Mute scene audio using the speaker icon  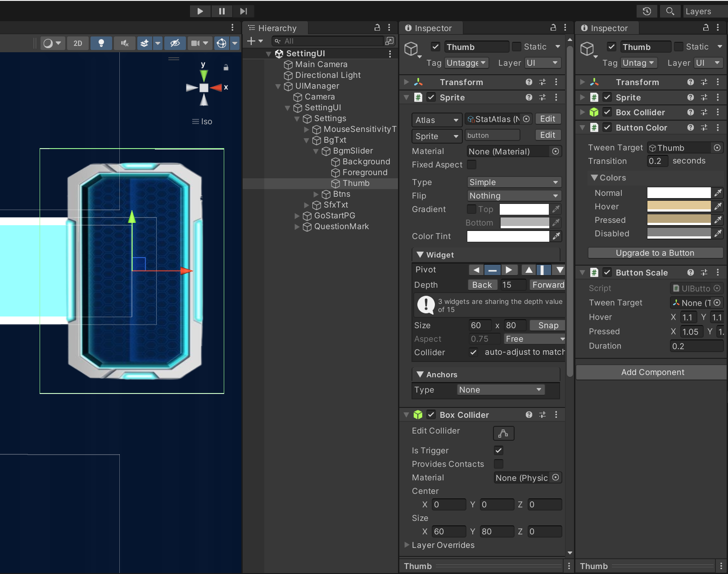click(124, 43)
